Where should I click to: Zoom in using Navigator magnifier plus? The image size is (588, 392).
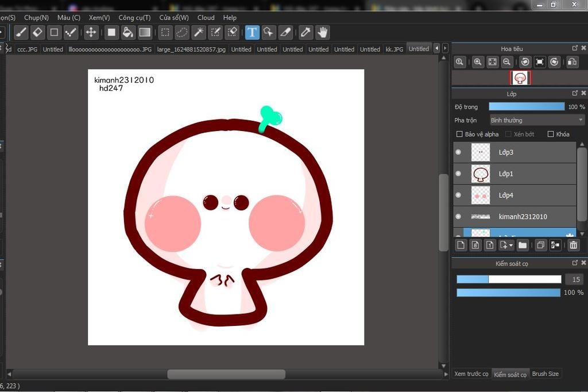pos(477,62)
